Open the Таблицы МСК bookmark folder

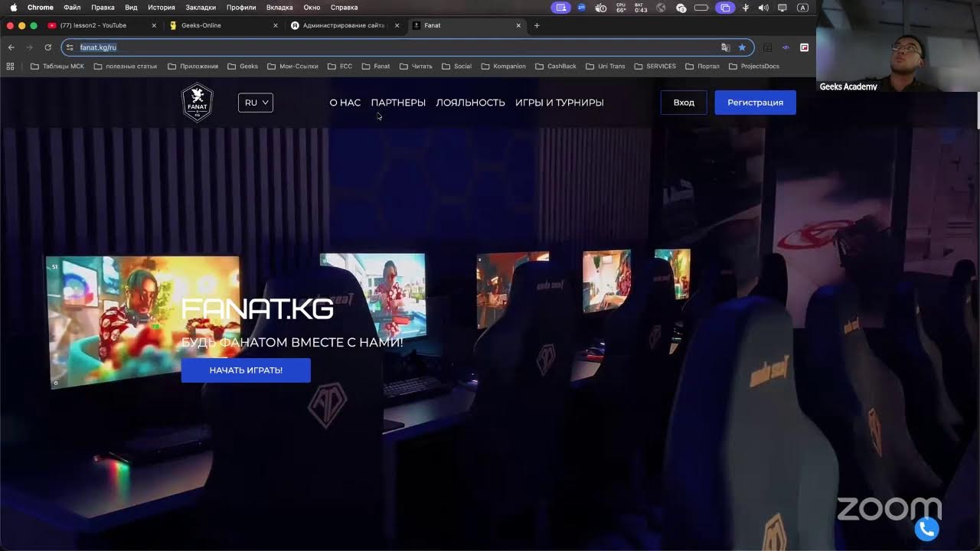(57, 67)
